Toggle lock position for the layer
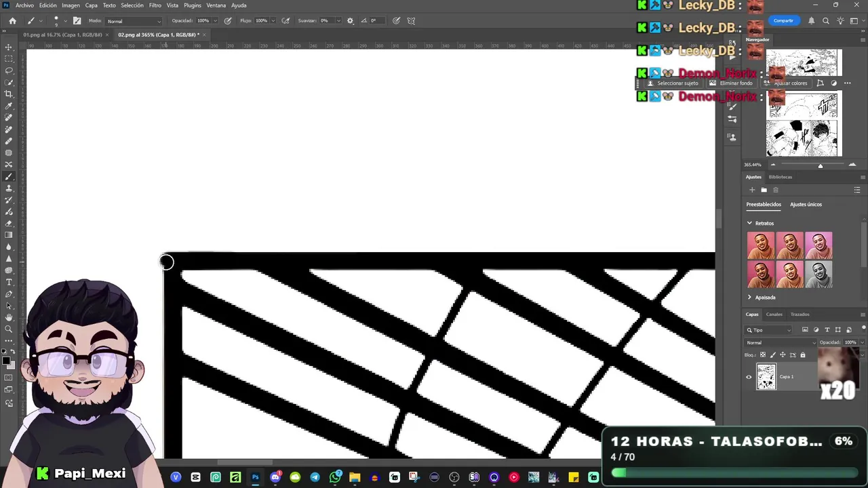The height and width of the screenshot is (488, 868). pos(783,354)
